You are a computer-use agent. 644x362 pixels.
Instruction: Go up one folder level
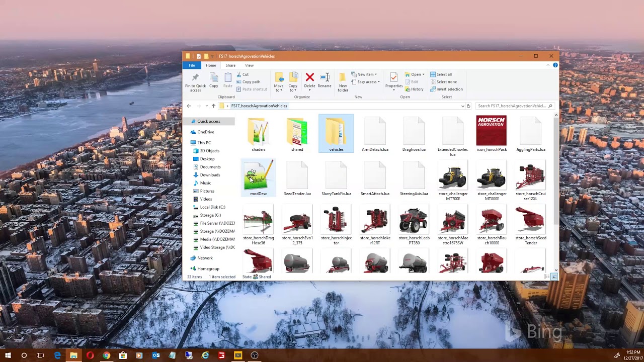tap(213, 106)
